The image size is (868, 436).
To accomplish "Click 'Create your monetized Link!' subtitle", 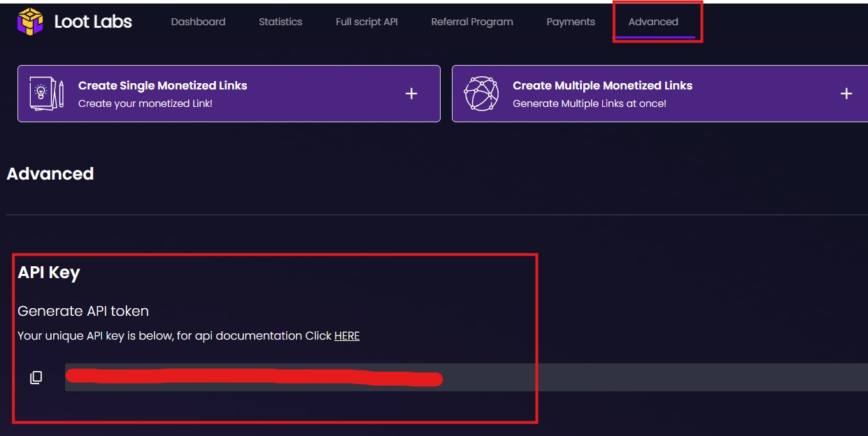I will (x=145, y=103).
